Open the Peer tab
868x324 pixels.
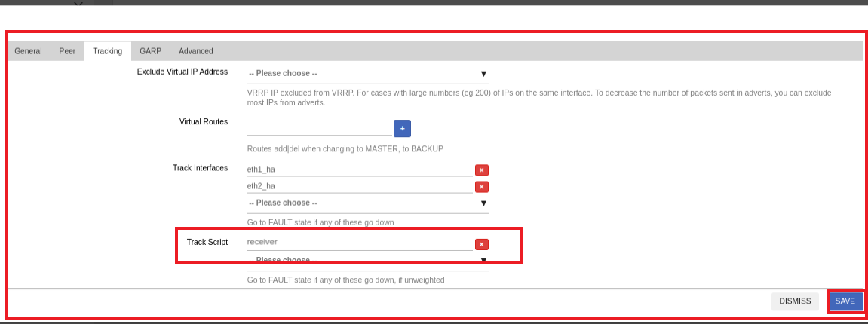pyautogui.click(x=67, y=51)
